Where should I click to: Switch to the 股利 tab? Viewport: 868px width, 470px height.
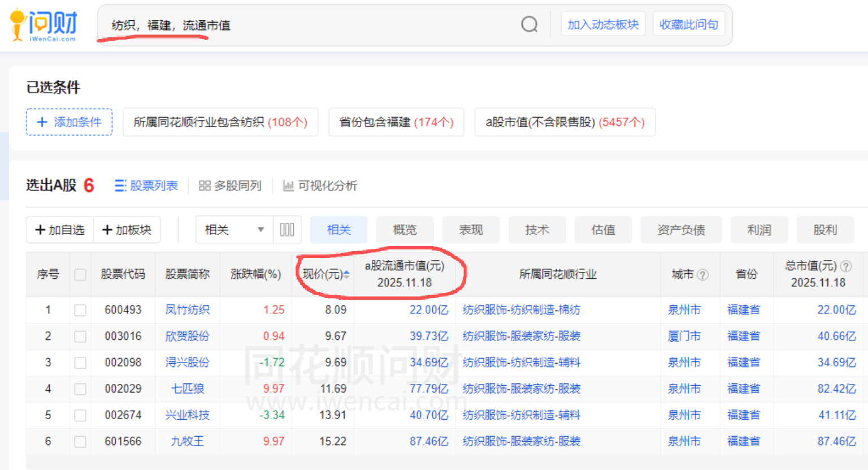[825, 230]
